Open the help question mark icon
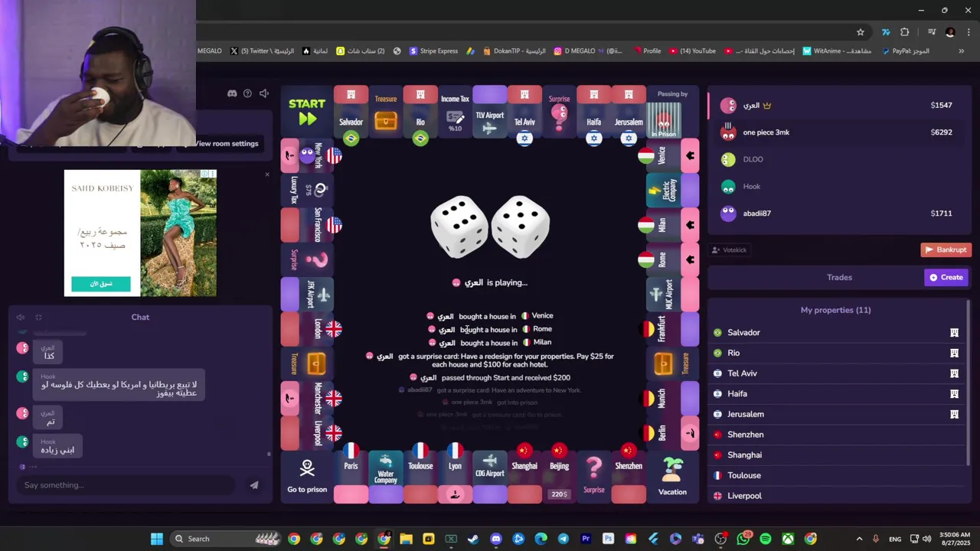 pyautogui.click(x=247, y=93)
